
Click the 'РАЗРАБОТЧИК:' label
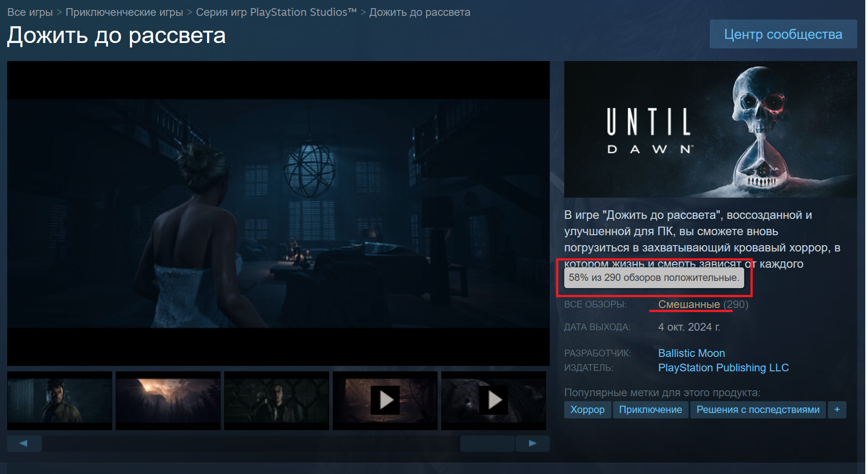pos(598,353)
